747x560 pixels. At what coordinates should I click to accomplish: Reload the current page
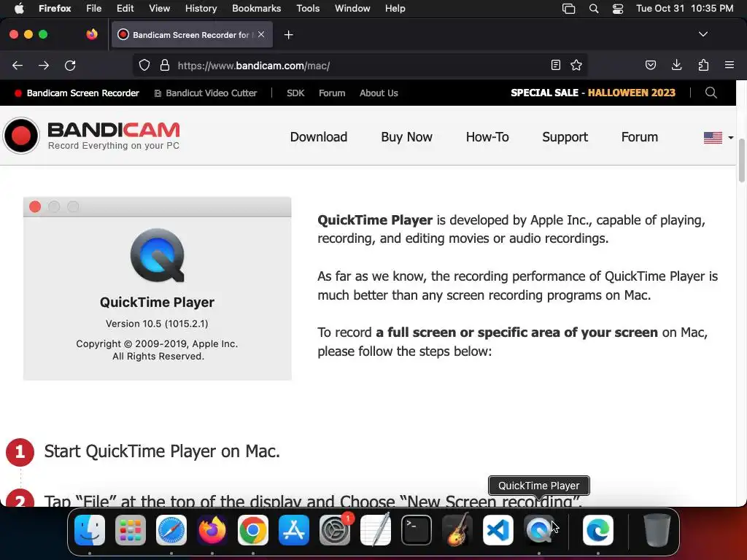(70, 65)
